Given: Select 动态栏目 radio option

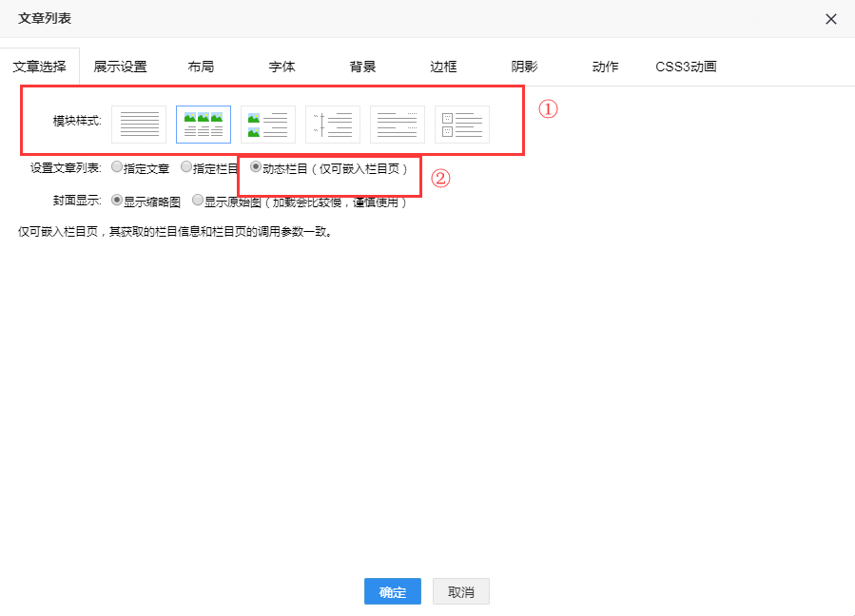Looking at the screenshot, I should click(256, 167).
